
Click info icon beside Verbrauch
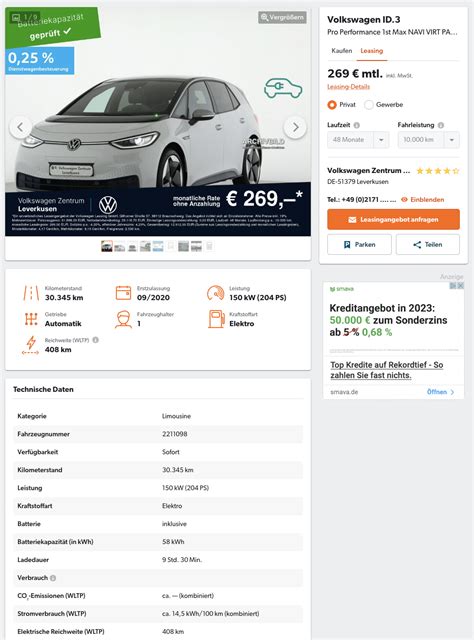[53, 578]
